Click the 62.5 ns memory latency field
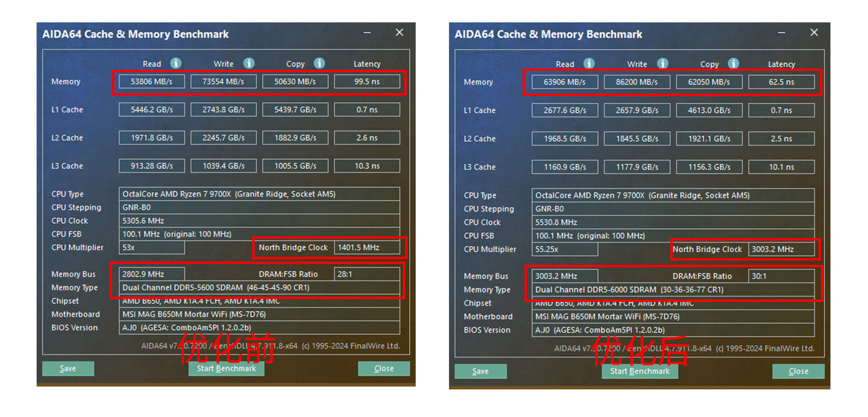 (781, 82)
